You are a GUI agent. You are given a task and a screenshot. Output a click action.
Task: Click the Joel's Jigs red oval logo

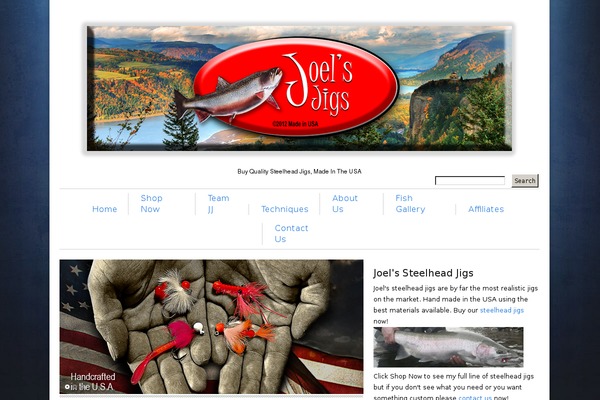point(295,86)
